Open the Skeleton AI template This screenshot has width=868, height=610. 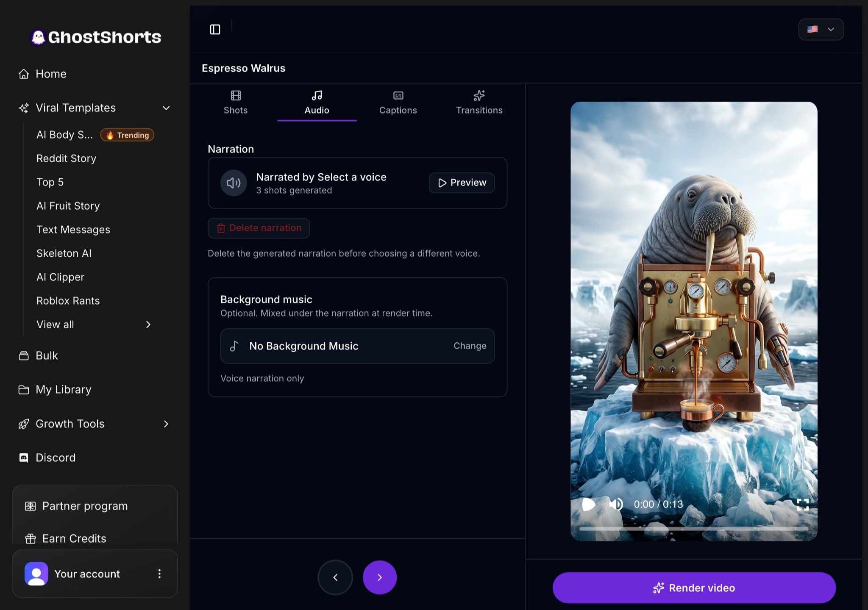(x=64, y=253)
